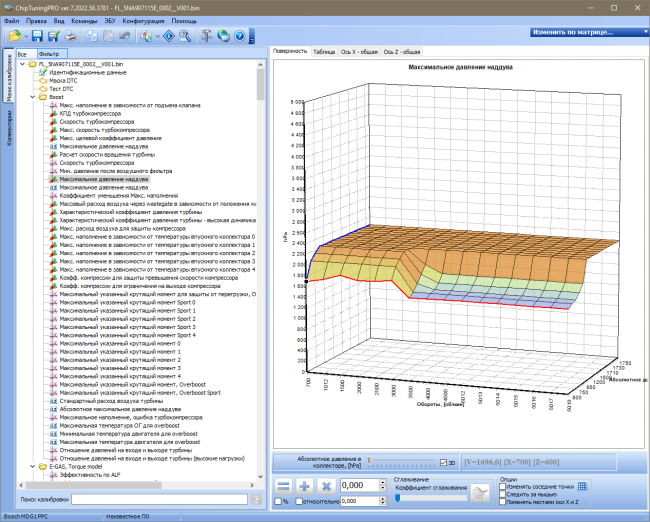Screen dimensions: 650x522
Task: Click the copy icon in toolbar
Action: click(x=92, y=36)
